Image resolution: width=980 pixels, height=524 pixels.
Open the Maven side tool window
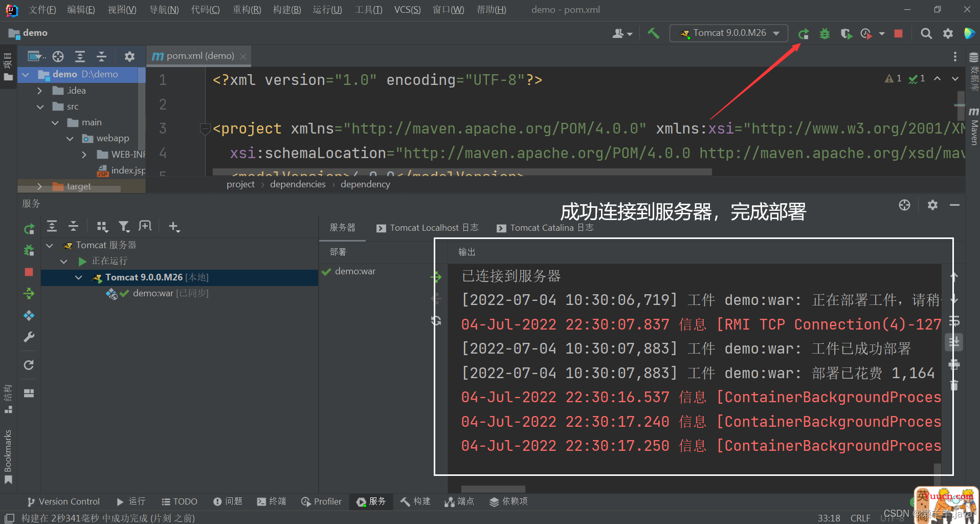(x=973, y=126)
